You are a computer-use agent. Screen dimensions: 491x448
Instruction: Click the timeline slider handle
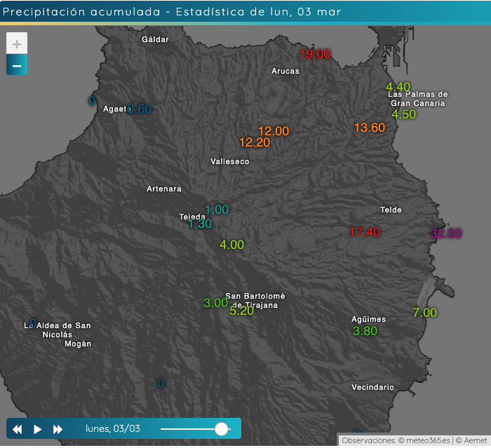coord(222,429)
